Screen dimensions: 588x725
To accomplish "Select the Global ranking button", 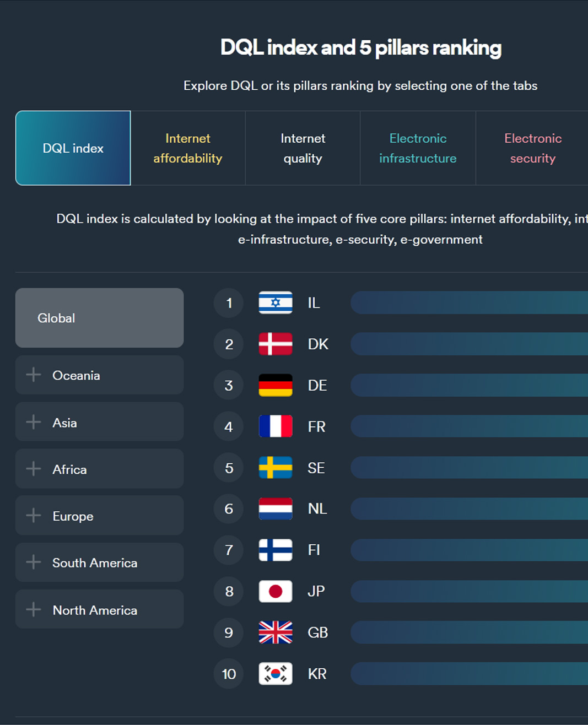I will [99, 318].
